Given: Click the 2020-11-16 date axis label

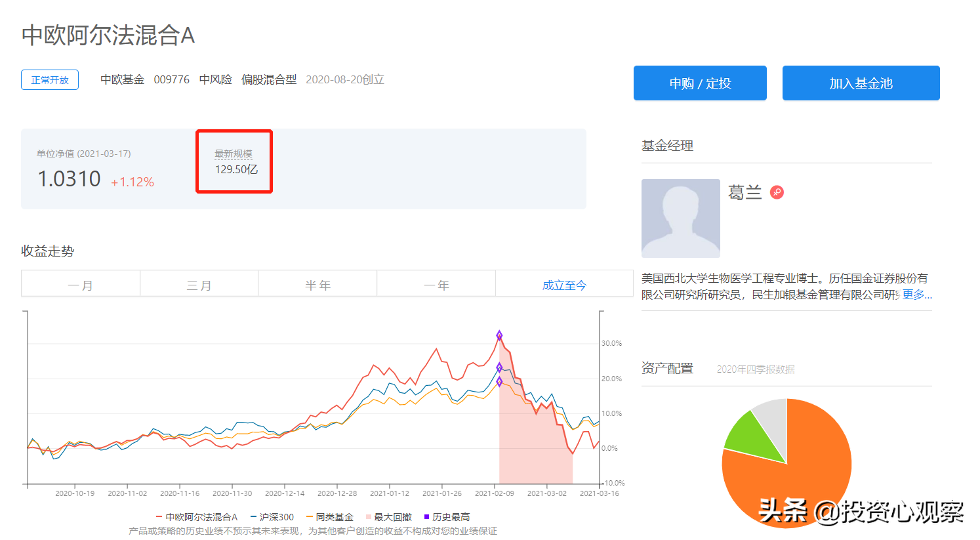Looking at the screenshot, I should click(x=180, y=493).
